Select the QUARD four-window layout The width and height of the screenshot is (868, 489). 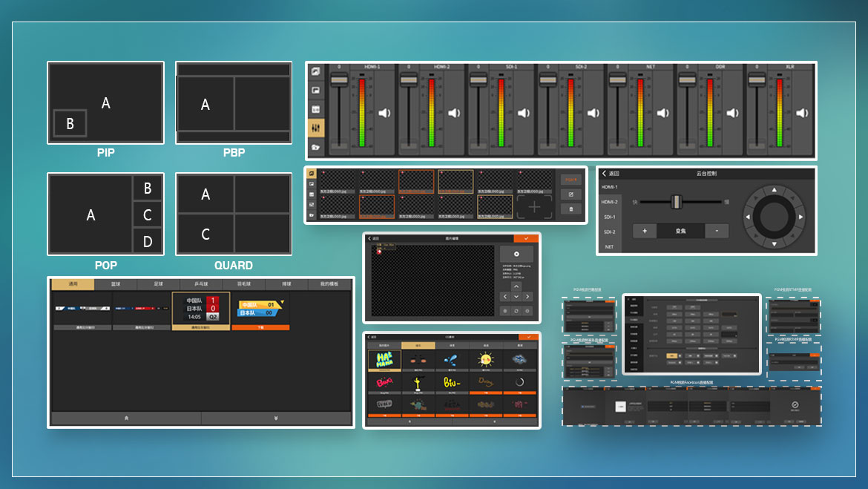pos(233,214)
